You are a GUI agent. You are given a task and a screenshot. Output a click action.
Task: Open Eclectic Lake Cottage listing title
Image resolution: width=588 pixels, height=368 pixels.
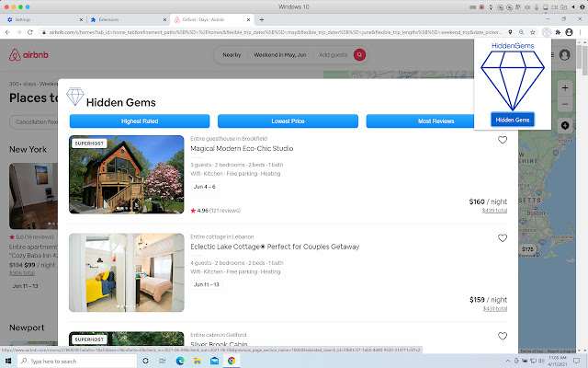275,247
